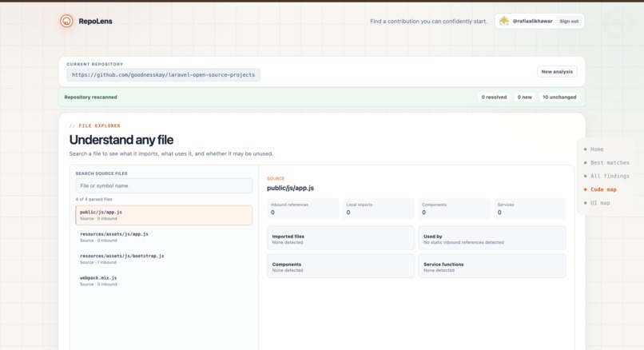
Task: Click the RepoLens logo icon
Action: pos(66,21)
